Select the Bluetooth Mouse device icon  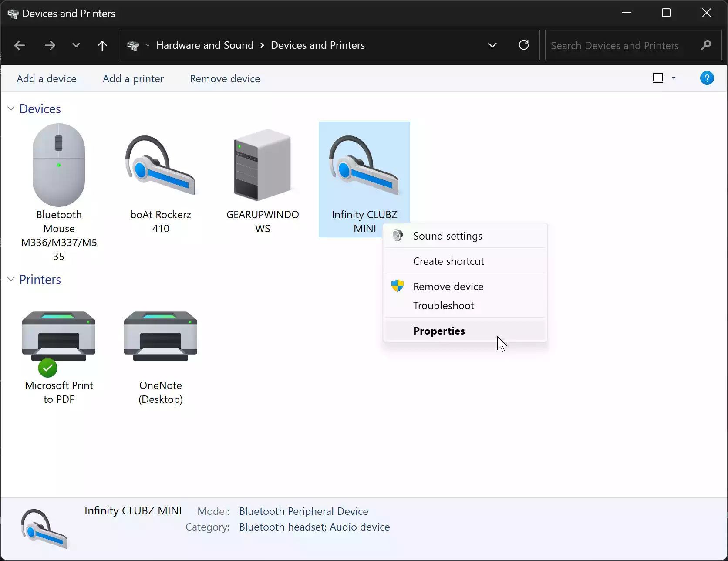[59, 165]
